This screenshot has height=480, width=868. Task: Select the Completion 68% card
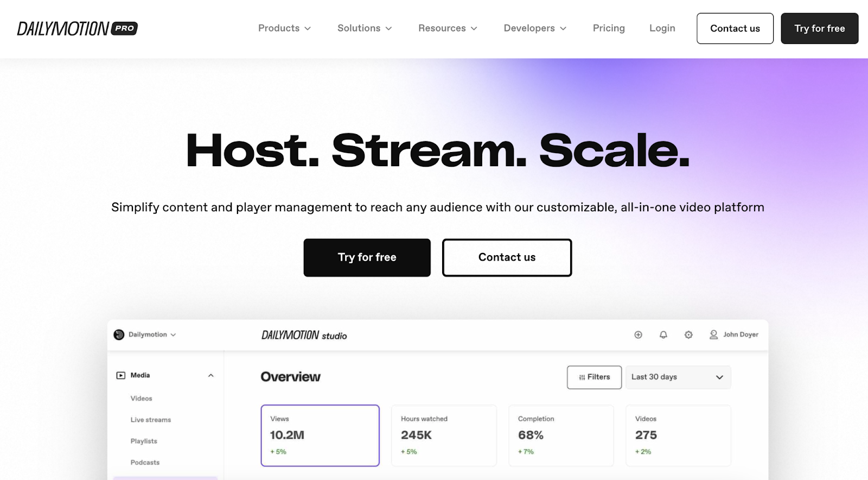561,435
